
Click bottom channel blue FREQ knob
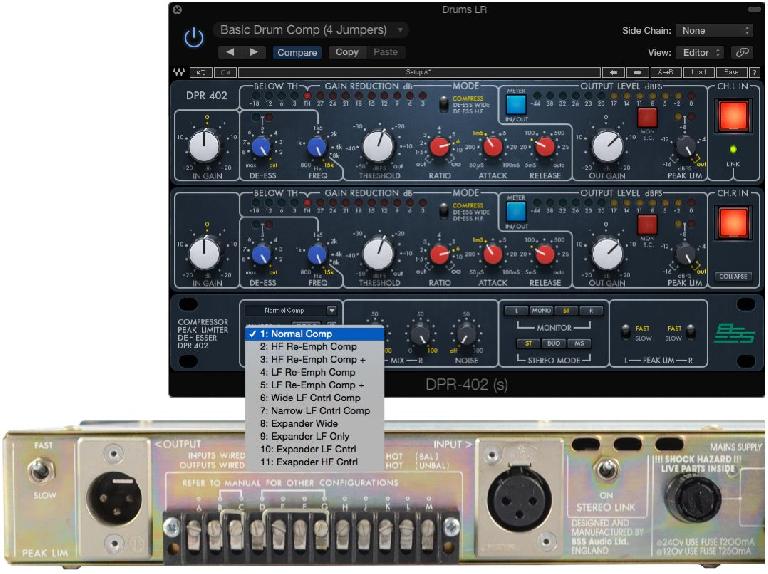(317, 254)
